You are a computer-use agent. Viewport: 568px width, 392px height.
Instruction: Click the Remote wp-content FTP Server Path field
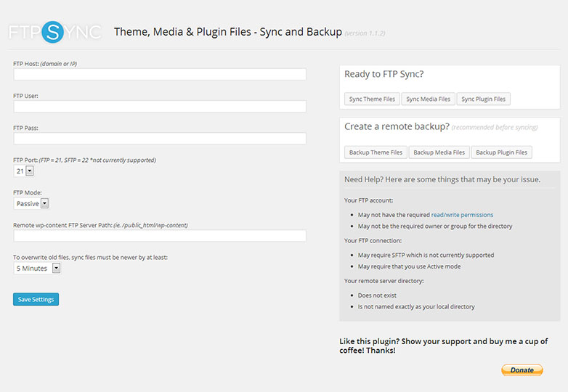point(160,236)
